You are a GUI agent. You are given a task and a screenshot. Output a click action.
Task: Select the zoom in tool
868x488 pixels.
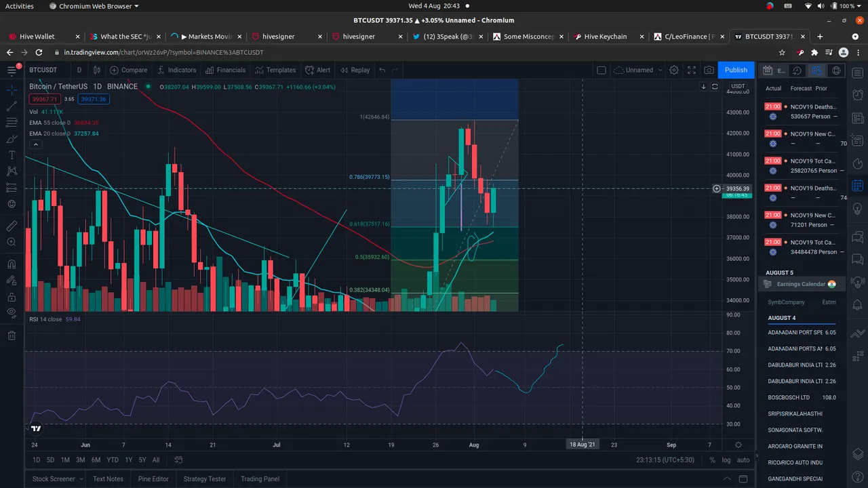point(12,242)
